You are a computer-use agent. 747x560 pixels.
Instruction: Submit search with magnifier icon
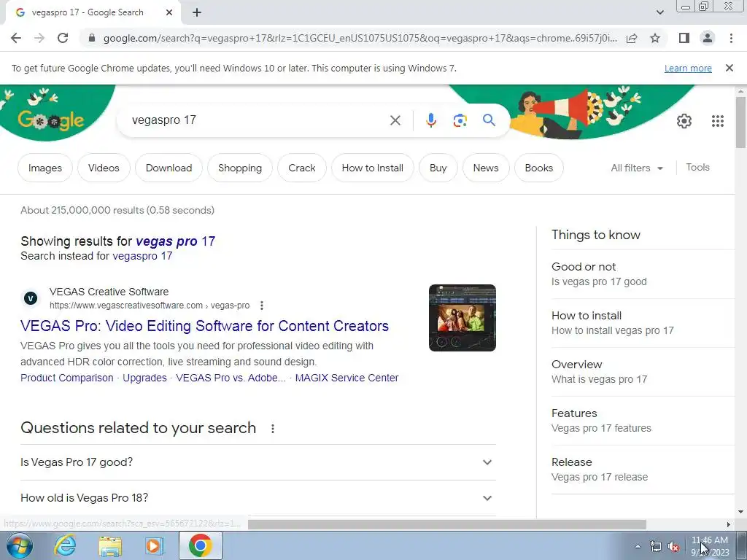click(x=489, y=120)
